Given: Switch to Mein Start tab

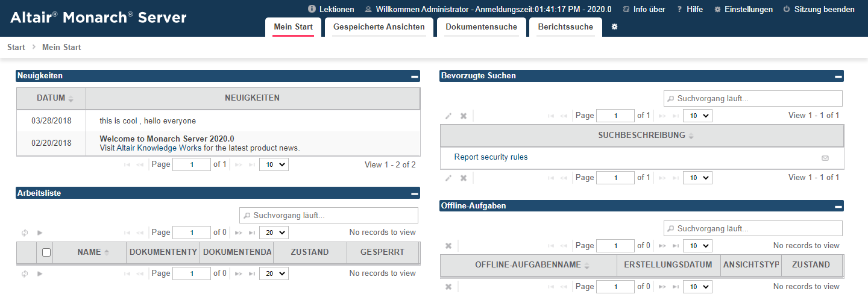Looking at the screenshot, I should [293, 27].
